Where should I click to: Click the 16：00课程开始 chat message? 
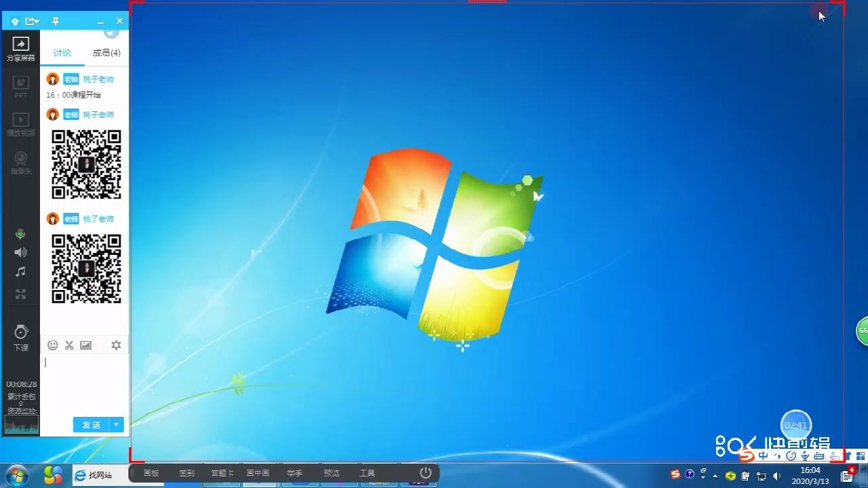coord(73,95)
